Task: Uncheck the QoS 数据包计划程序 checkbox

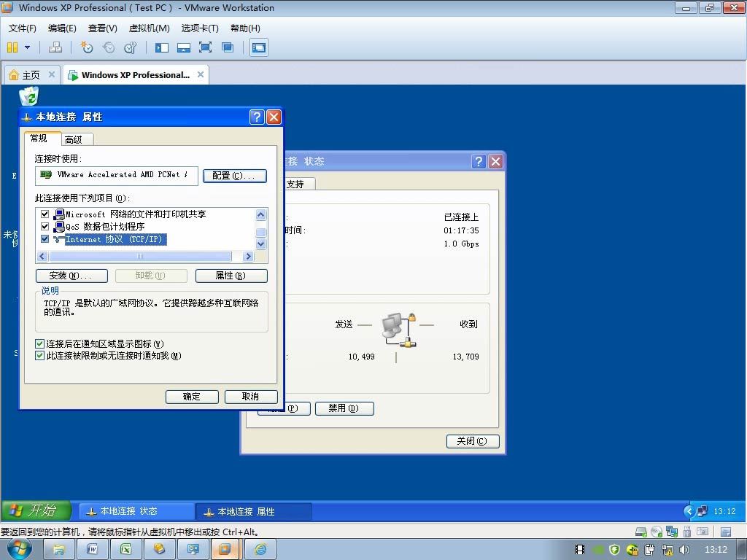Action: (44, 226)
